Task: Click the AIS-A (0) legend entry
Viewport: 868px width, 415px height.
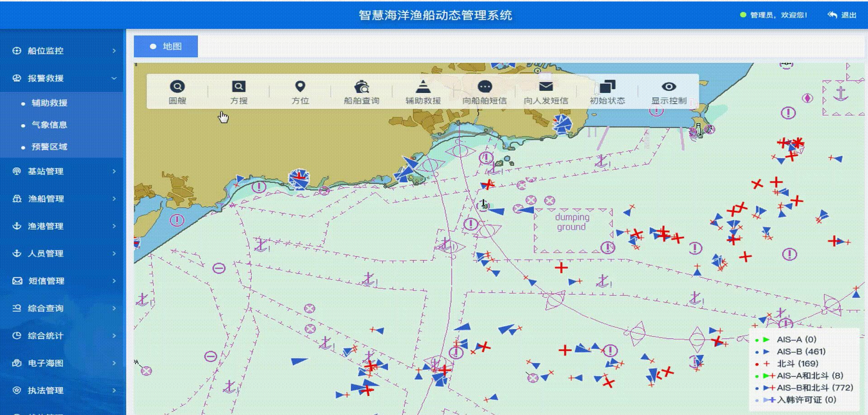Action: point(797,339)
